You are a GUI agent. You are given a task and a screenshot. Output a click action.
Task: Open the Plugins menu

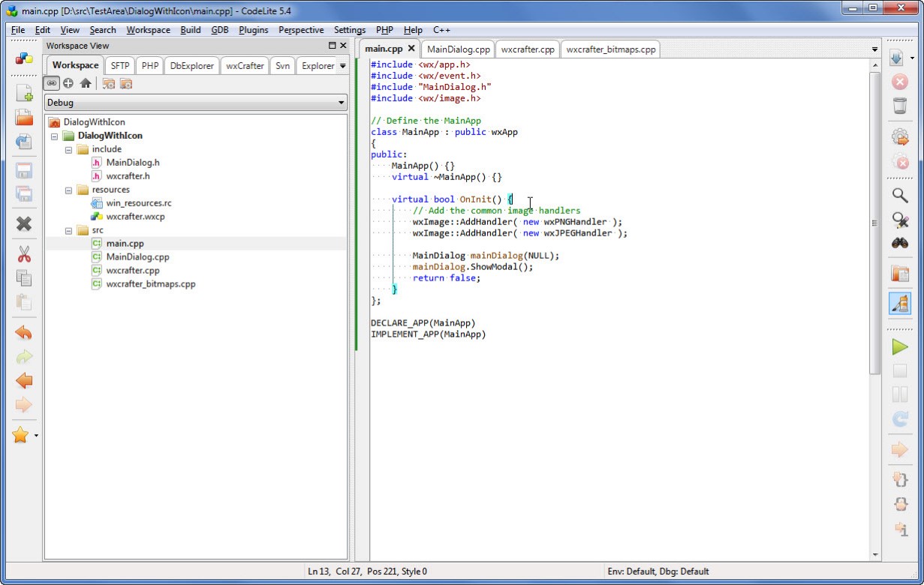click(x=253, y=30)
